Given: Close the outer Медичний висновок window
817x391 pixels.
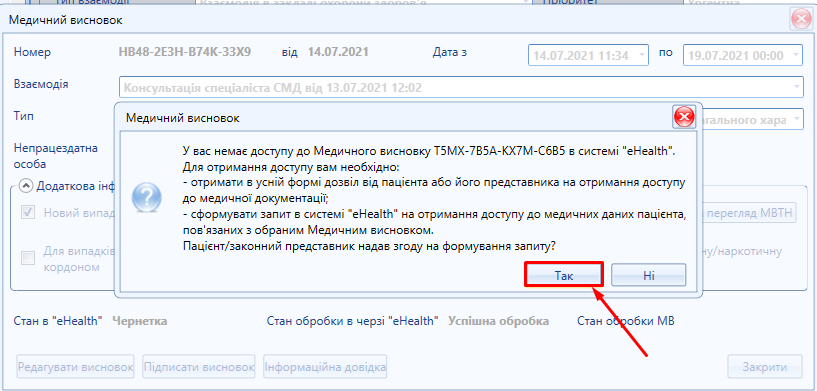Looking at the screenshot, I should [x=801, y=19].
